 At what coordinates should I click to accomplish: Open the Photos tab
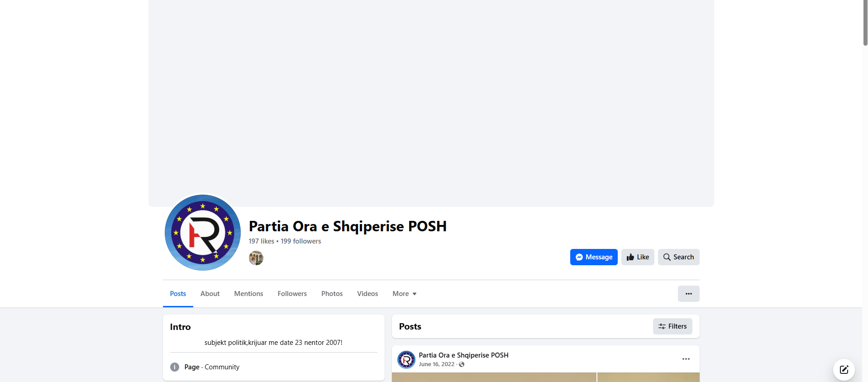[332, 294]
